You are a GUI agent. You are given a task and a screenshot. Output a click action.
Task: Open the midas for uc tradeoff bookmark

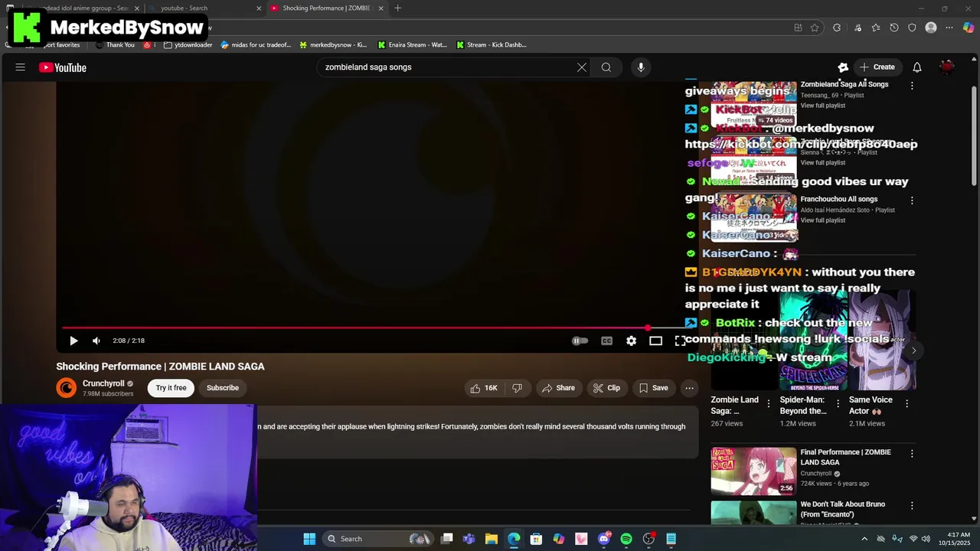pos(256,45)
